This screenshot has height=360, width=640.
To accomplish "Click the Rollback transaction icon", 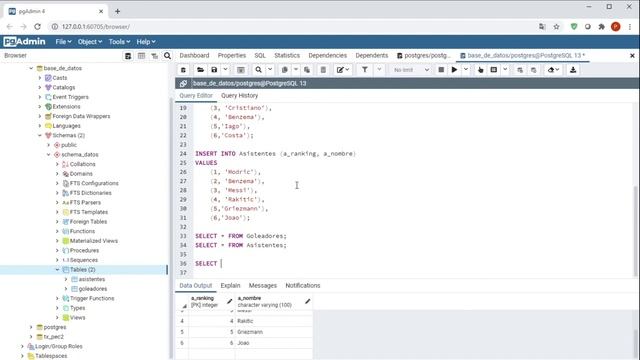I will (533, 70).
